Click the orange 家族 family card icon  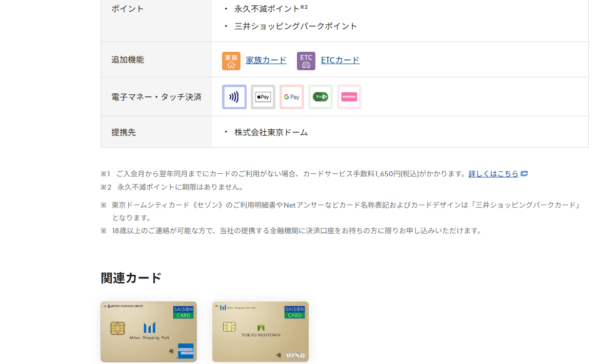click(231, 61)
